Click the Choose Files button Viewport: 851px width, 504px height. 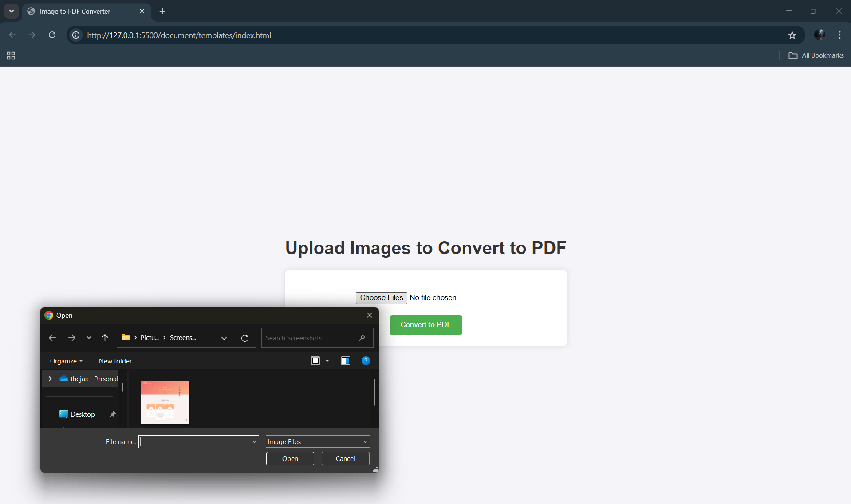[381, 297]
